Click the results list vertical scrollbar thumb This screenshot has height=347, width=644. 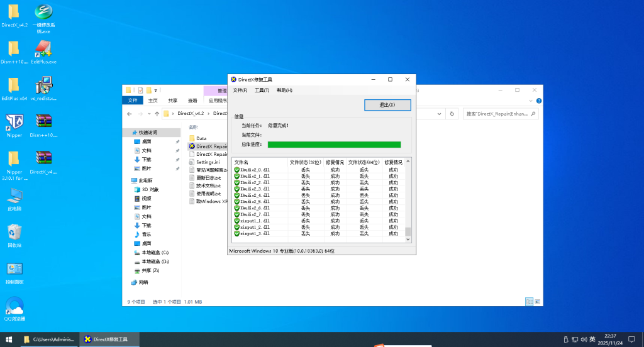(x=408, y=232)
